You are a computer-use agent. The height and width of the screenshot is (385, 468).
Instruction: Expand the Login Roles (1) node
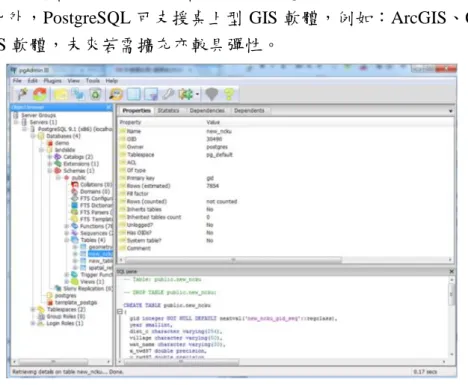point(33,323)
